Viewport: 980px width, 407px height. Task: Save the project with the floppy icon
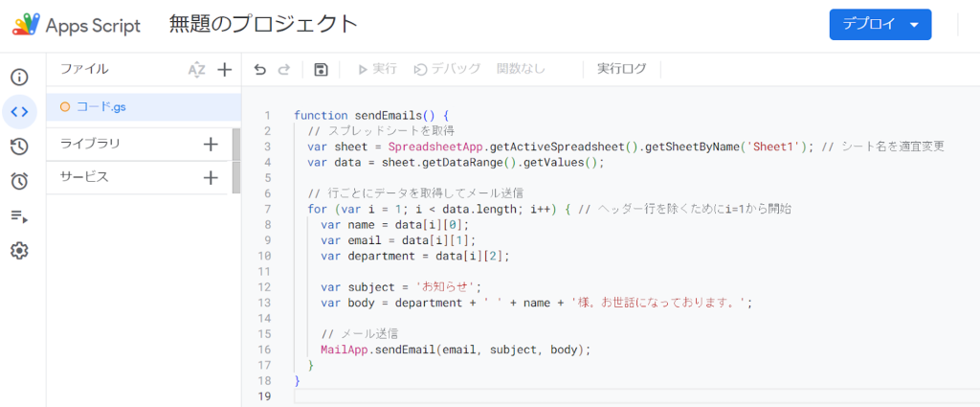(321, 69)
